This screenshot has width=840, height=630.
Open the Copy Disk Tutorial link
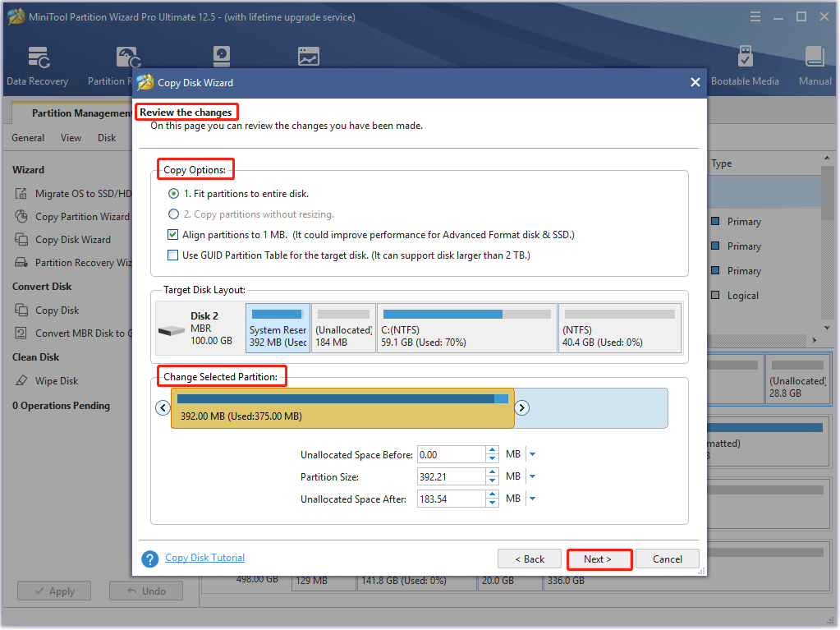204,558
